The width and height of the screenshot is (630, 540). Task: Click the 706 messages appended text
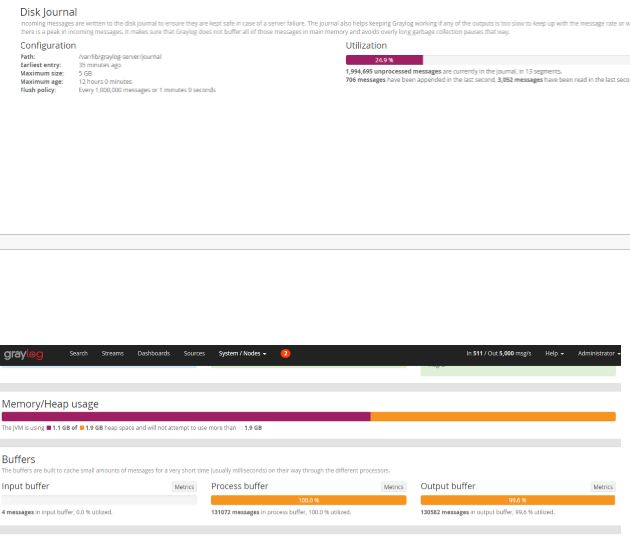point(365,80)
